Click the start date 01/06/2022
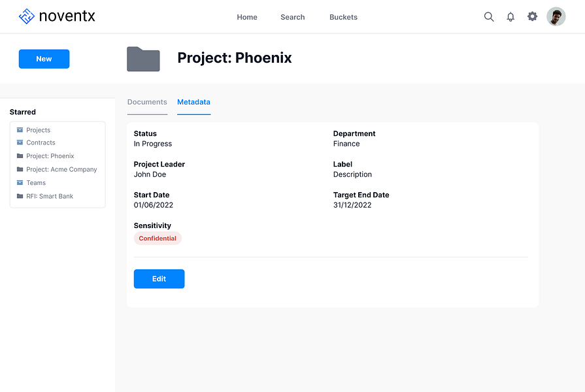 pyautogui.click(x=154, y=205)
